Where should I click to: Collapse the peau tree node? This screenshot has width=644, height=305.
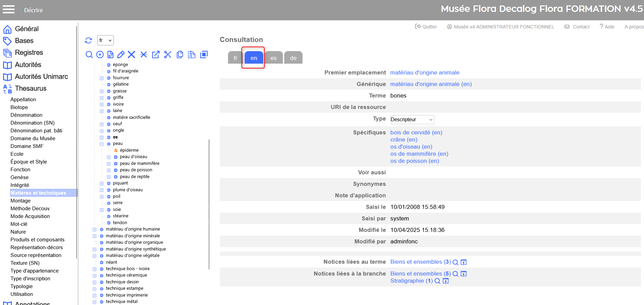click(x=102, y=144)
